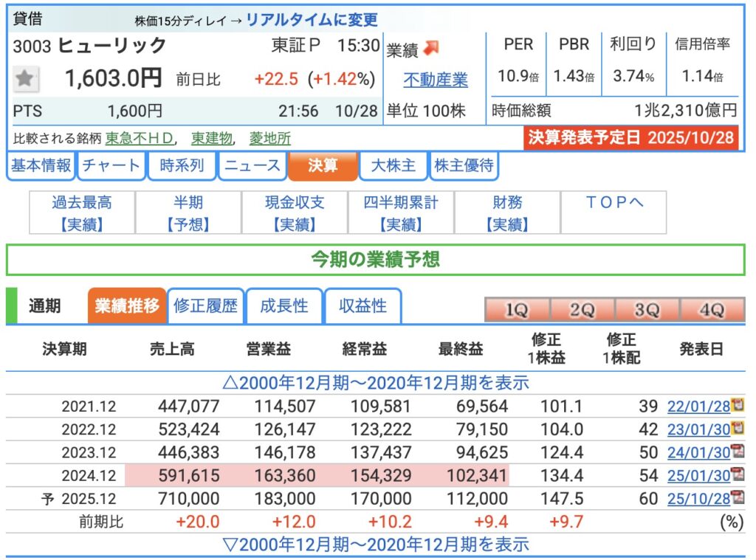Open the PDF icon beside the 25/01/30 date
The height and width of the screenshot is (560, 756).
pos(737,475)
